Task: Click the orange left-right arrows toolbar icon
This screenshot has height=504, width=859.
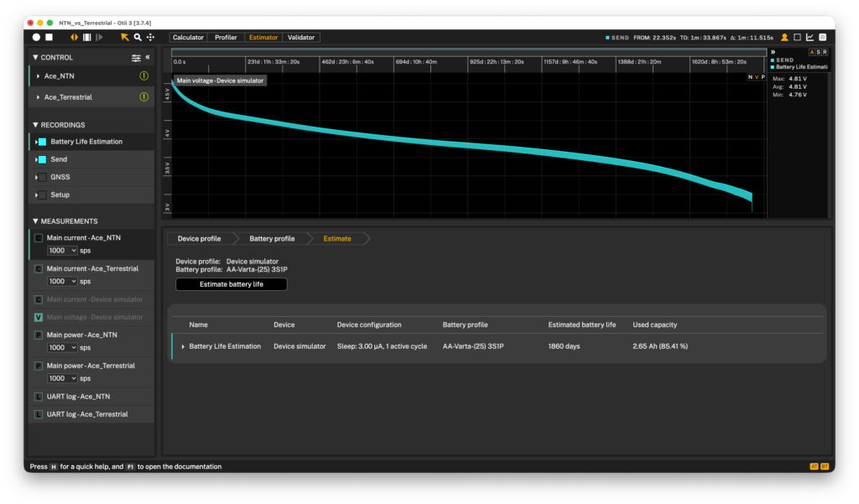Action: [x=74, y=37]
